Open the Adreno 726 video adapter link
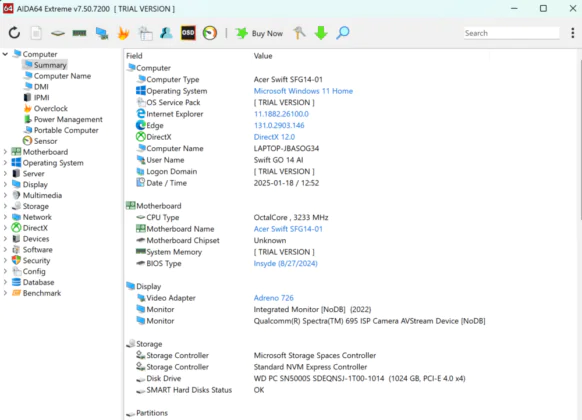Viewport: 582px width, 420px height. [274, 298]
